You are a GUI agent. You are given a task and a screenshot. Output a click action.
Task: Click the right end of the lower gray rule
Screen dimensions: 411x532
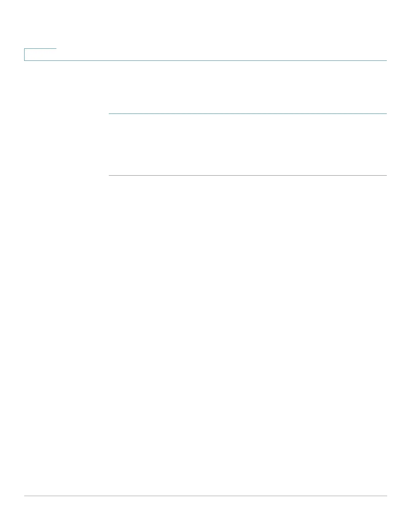pos(385,175)
